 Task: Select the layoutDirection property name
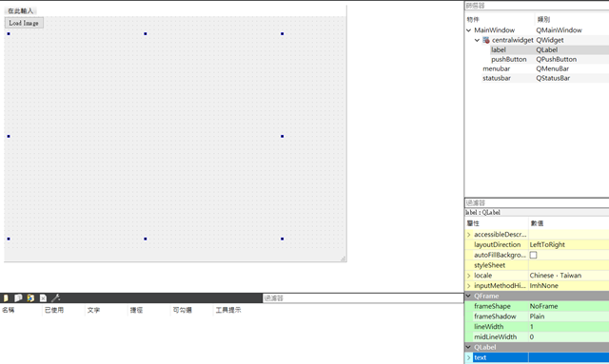pos(497,245)
